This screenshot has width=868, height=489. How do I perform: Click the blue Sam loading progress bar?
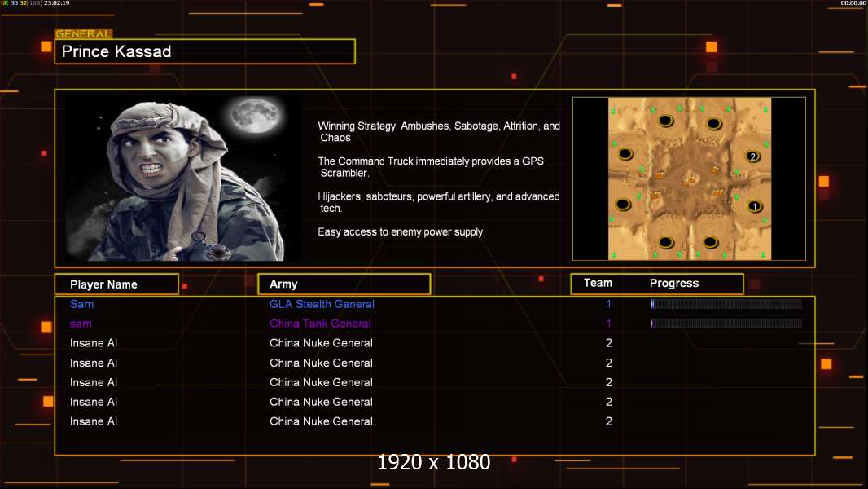pyautogui.click(x=726, y=303)
